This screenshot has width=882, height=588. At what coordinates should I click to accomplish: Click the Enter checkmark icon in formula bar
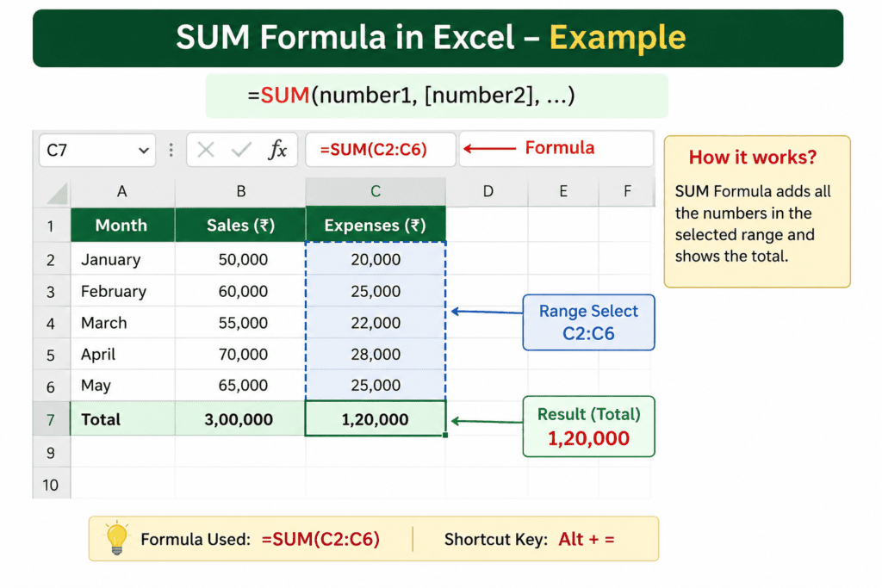click(x=241, y=150)
